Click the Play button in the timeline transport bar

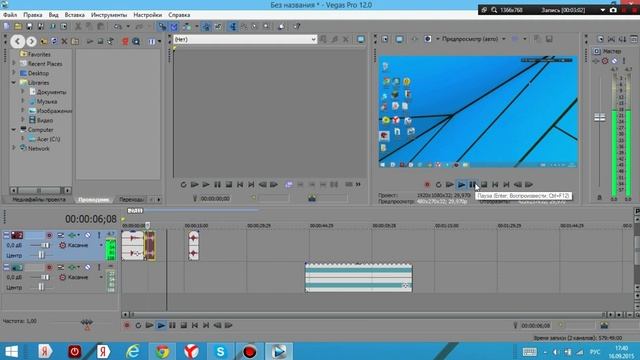coord(161,325)
